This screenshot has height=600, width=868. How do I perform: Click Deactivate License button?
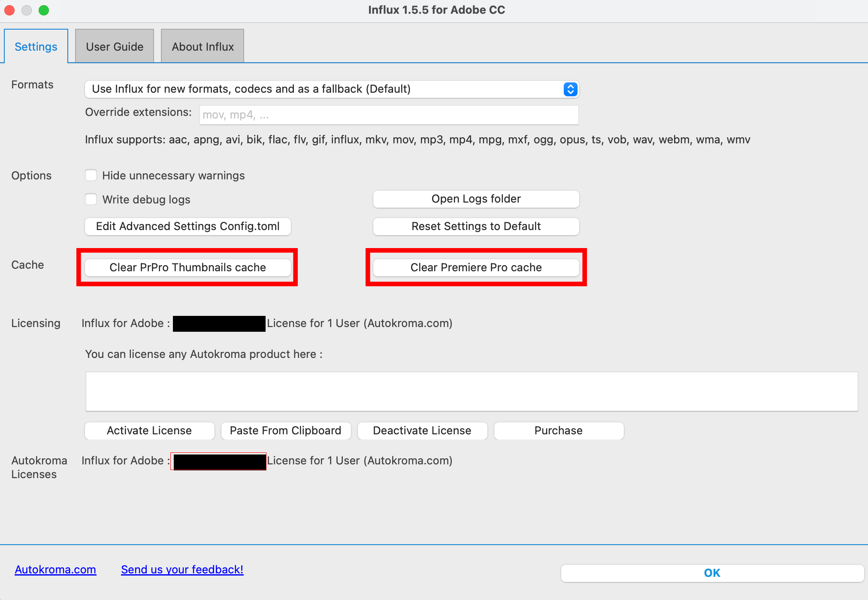click(x=422, y=430)
